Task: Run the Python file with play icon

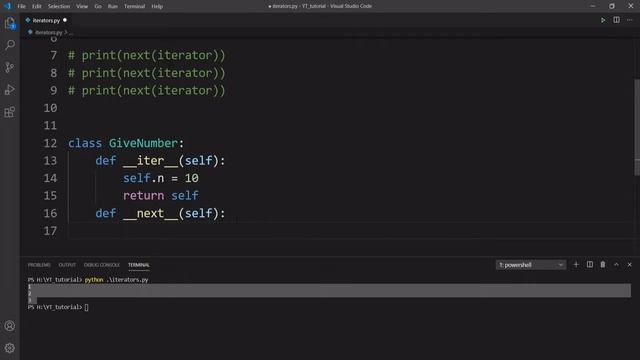Action: coord(603,20)
